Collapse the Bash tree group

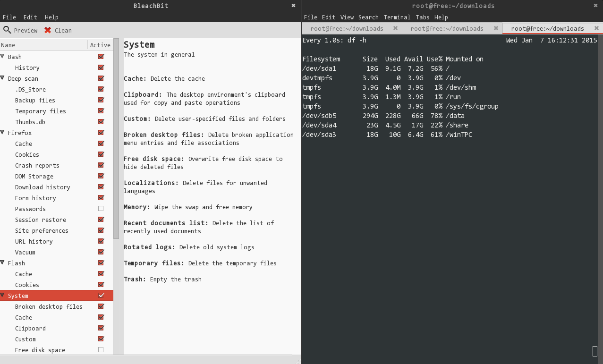tap(3, 57)
